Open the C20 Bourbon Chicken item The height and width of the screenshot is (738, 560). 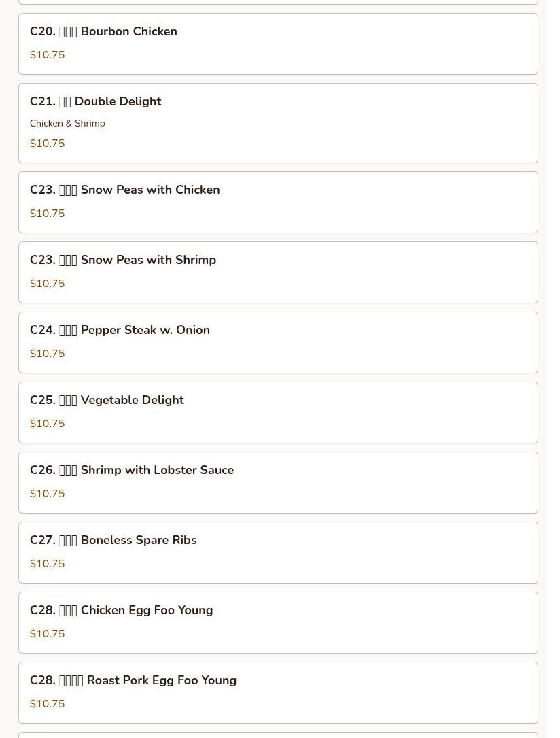click(278, 44)
